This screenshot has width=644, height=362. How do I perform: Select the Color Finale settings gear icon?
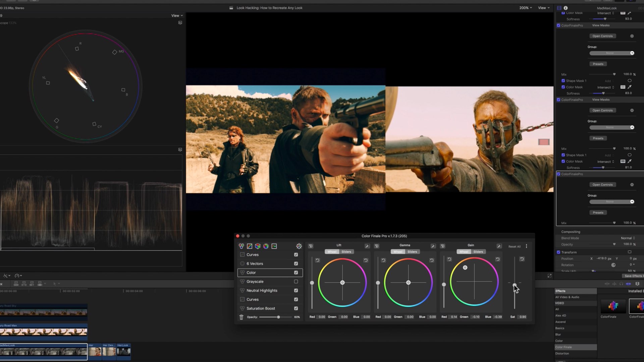click(299, 246)
